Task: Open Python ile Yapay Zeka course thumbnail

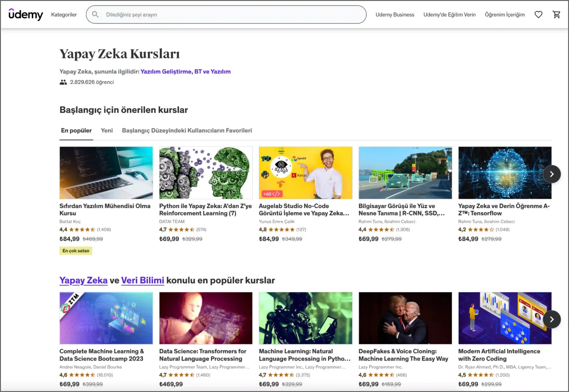Action: tap(206, 173)
